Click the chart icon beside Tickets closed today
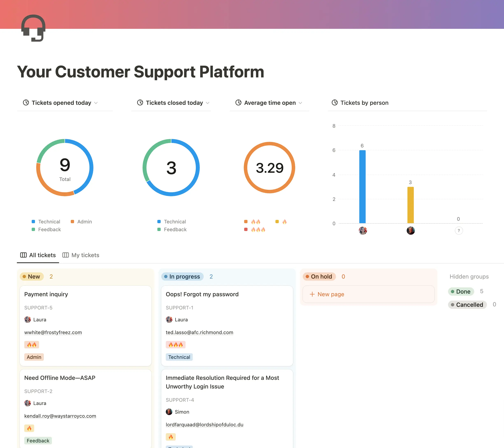504x448 pixels. click(x=140, y=103)
